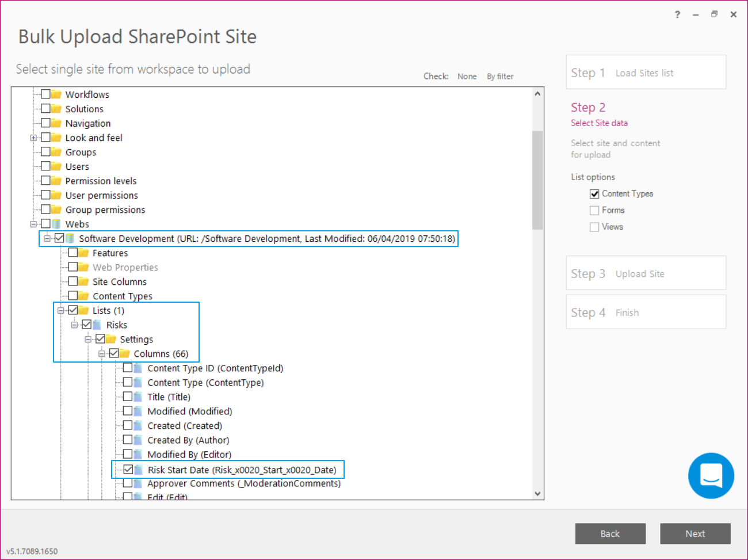Enable the Forms list option
Image resolution: width=748 pixels, height=560 pixels.
click(594, 211)
